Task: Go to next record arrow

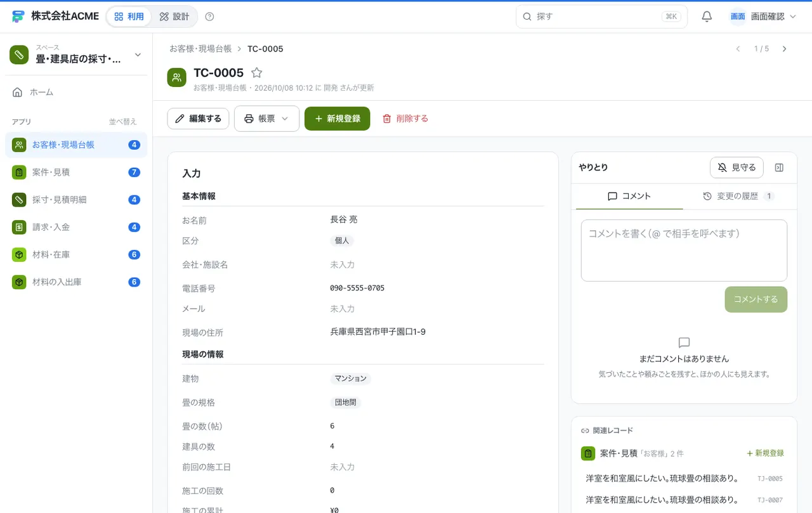Action: coord(785,49)
